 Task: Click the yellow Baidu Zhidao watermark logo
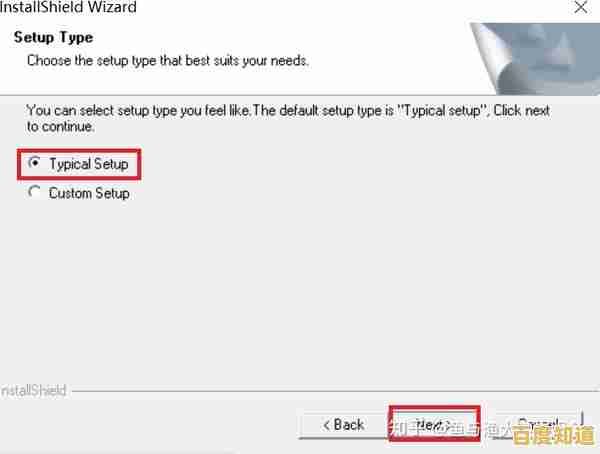(x=554, y=435)
